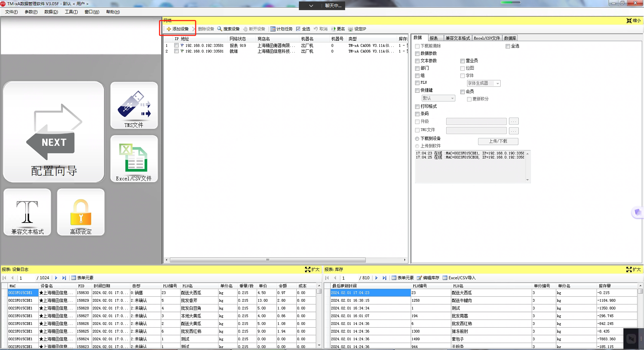This screenshot has height=350, width=644.
Task: Click the 库存 page number field
Action: [349, 278]
